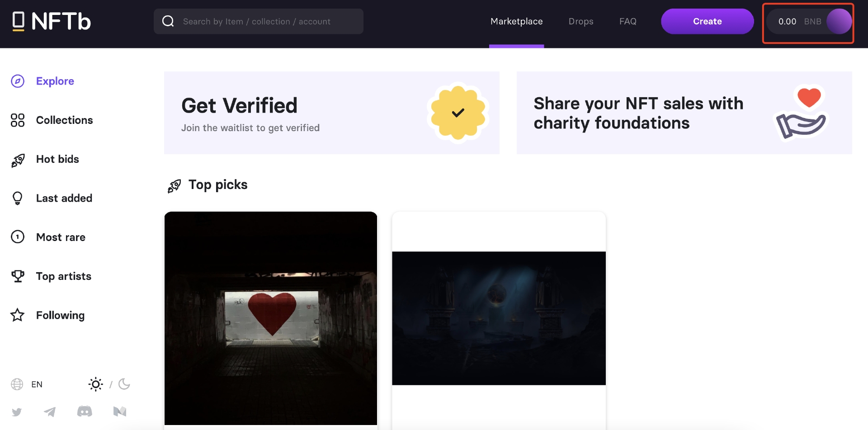Click the Explore compass icon
The height and width of the screenshot is (430, 868).
pyautogui.click(x=18, y=81)
